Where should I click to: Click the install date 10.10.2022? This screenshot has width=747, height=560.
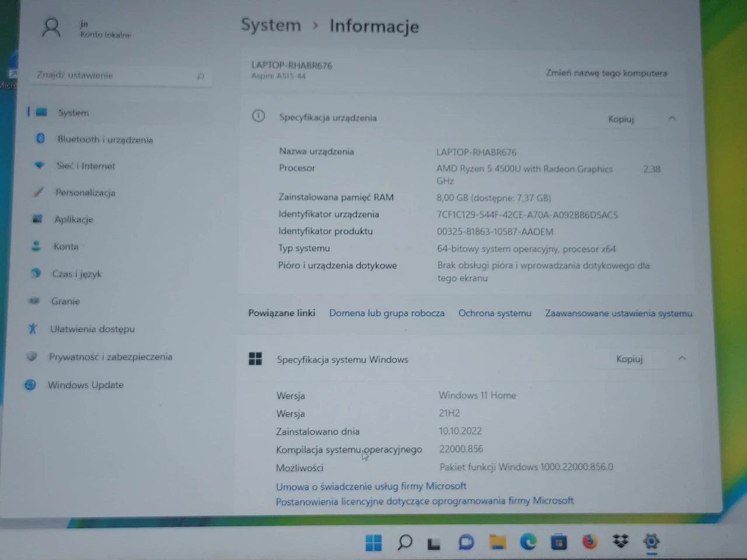pos(460,431)
